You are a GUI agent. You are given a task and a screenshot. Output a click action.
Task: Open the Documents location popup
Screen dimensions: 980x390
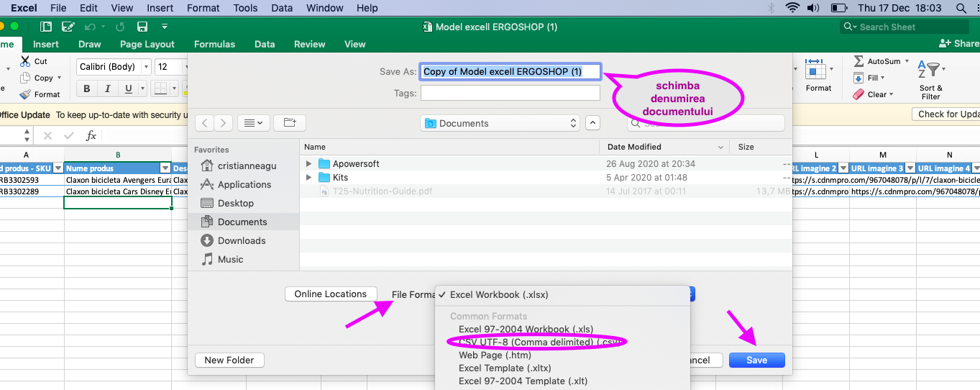click(500, 123)
